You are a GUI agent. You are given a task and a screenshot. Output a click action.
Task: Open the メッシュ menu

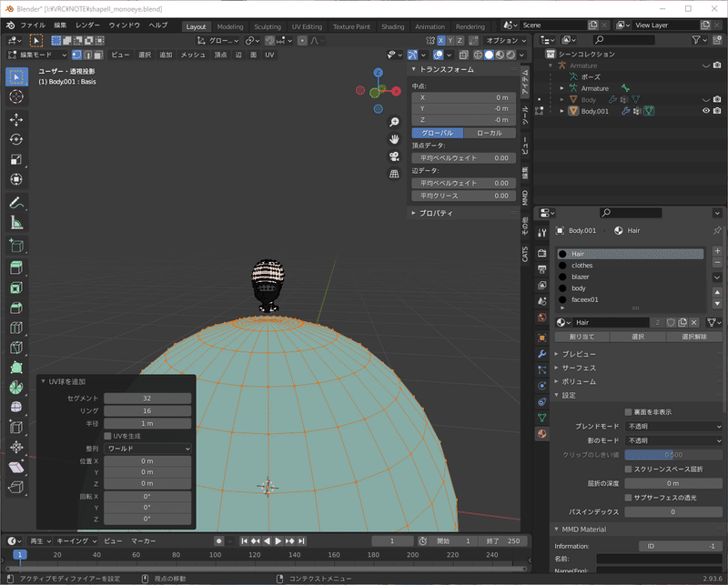[193, 55]
